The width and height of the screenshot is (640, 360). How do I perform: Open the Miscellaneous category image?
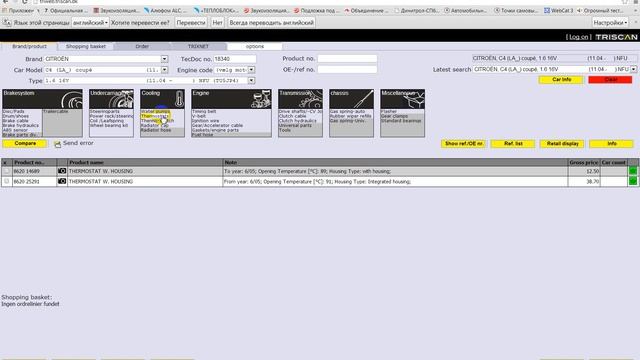402,99
